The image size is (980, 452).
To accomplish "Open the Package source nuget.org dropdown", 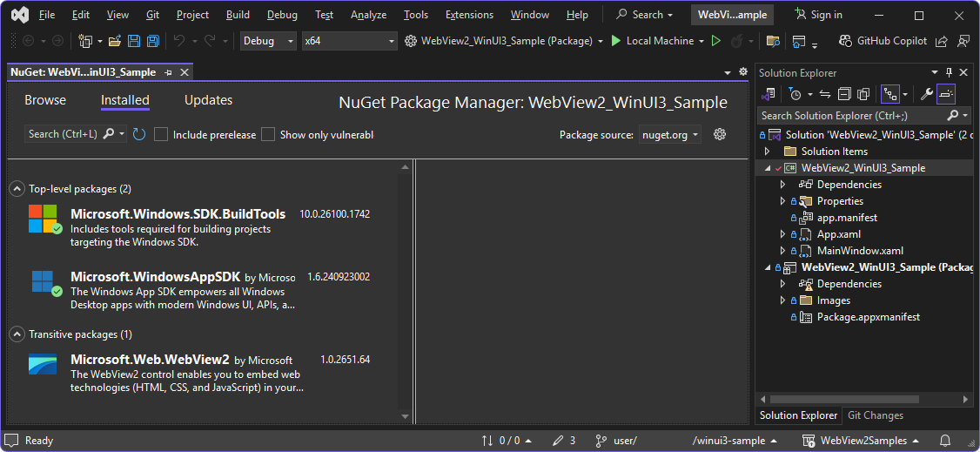I will [x=670, y=134].
